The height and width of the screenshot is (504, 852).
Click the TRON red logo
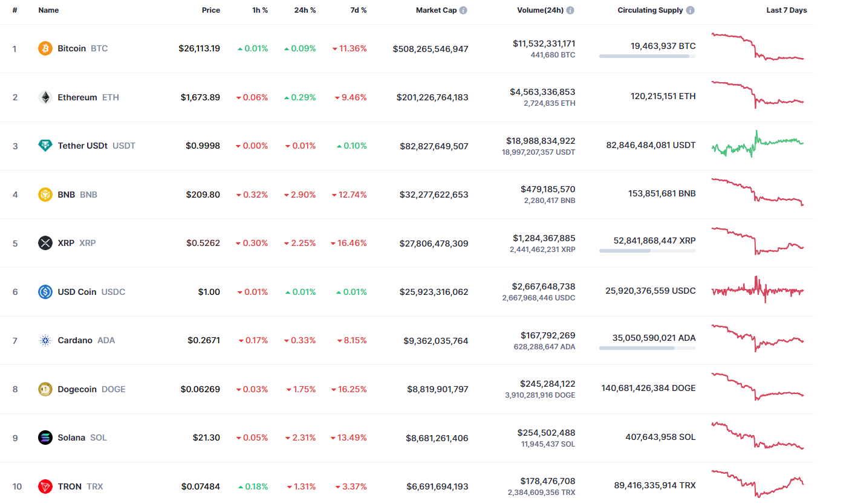[45, 486]
